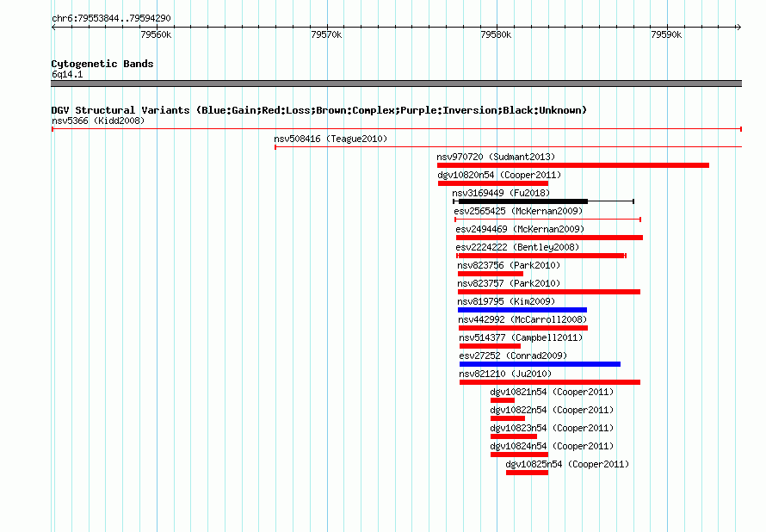
Task: Click the red bar of dgv10822n54
Action: tap(508, 418)
